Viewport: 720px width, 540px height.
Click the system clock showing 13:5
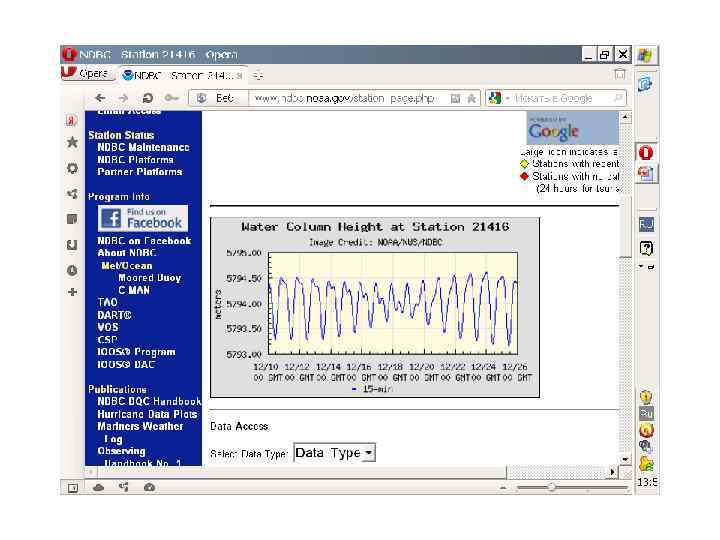[647, 482]
